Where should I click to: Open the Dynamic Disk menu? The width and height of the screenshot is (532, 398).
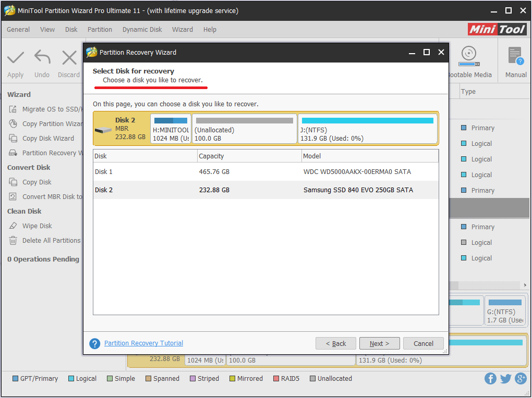[142, 30]
